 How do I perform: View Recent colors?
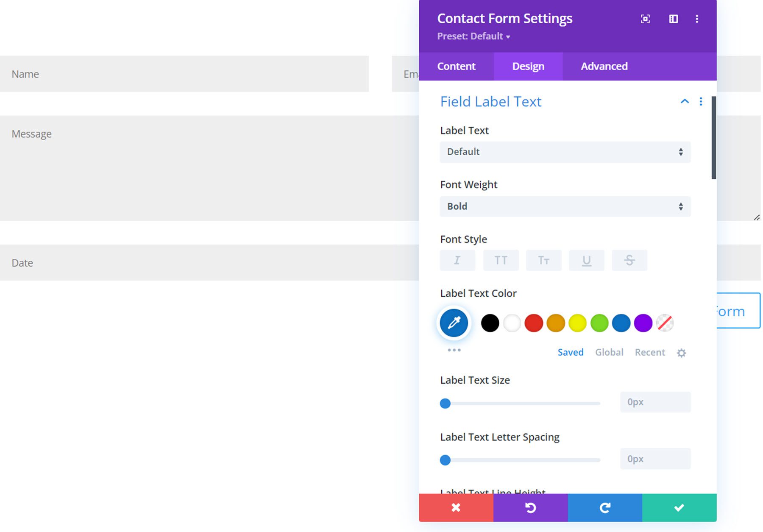(649, 352)
